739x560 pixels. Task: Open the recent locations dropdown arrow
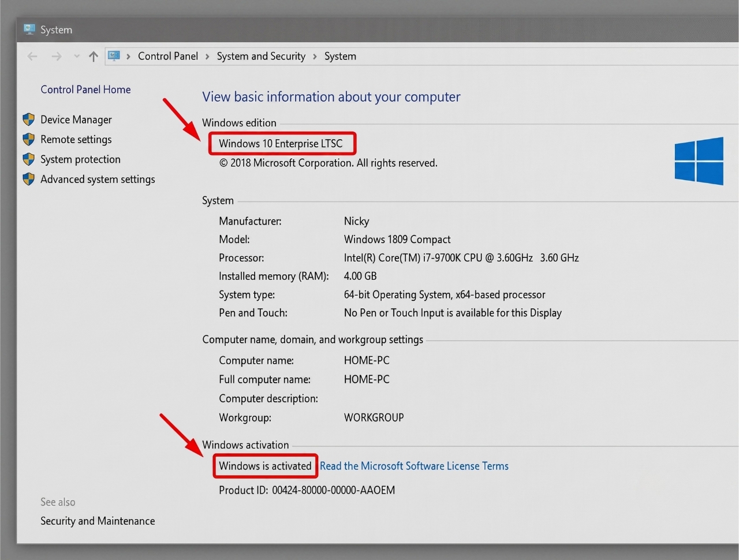coord(77,56)
